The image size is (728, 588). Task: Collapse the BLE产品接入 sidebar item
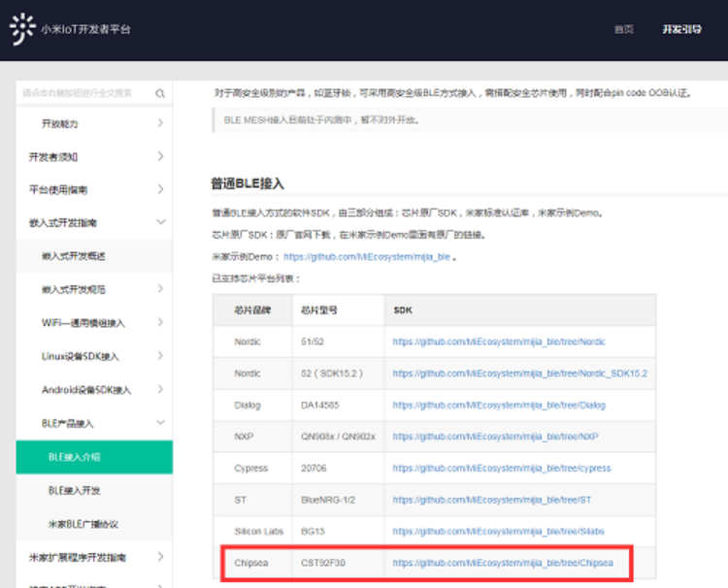pos(94,423)
